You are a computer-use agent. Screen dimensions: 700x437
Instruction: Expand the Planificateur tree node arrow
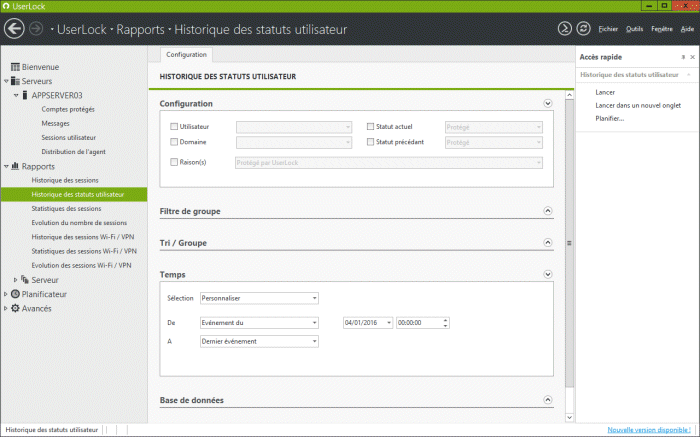5,294
